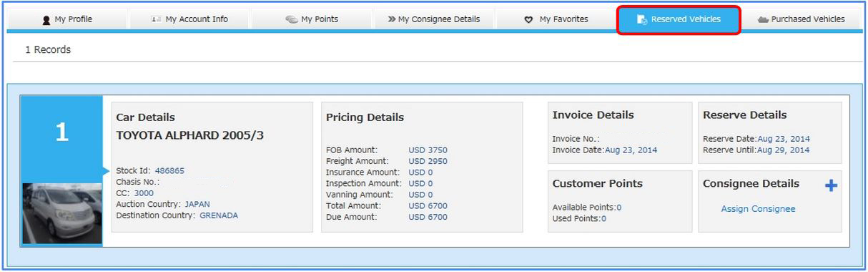Click the Total Amount USD 6700 value
This screenshot has width=868, height=272.
(x=428, y=205)
